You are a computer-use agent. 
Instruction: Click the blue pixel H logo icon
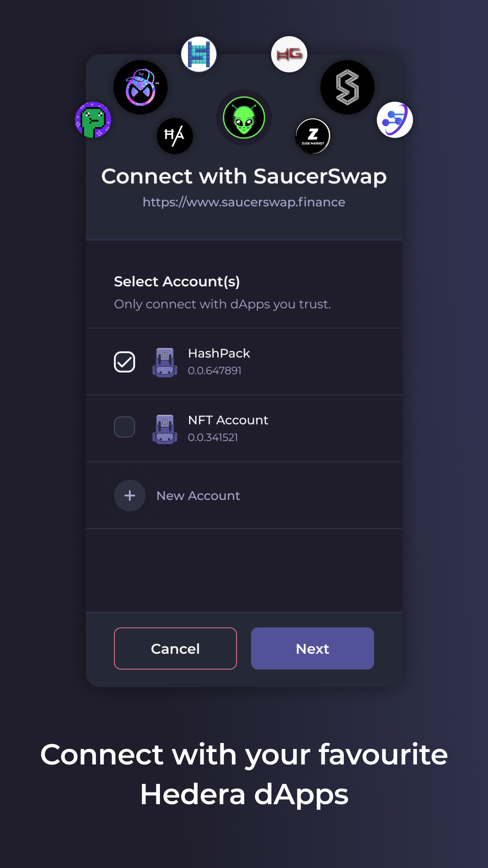pyautogui.click(x=199, y=54)
